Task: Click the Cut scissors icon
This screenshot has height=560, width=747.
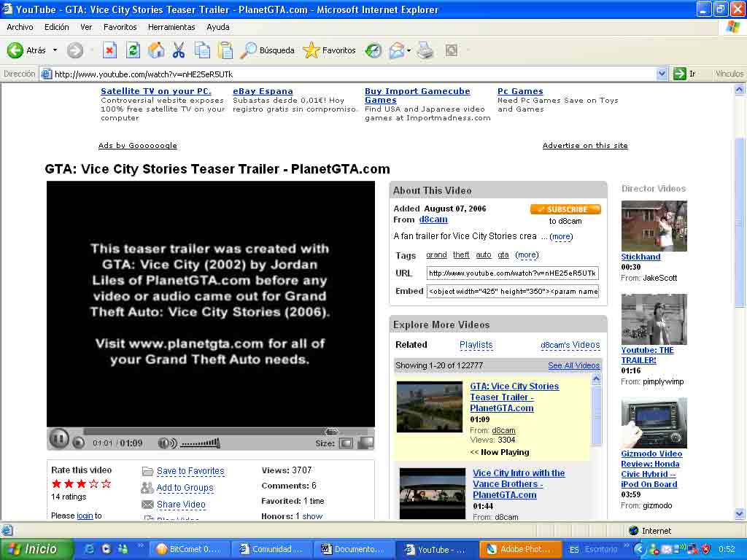Action: [x=179, y=50]
